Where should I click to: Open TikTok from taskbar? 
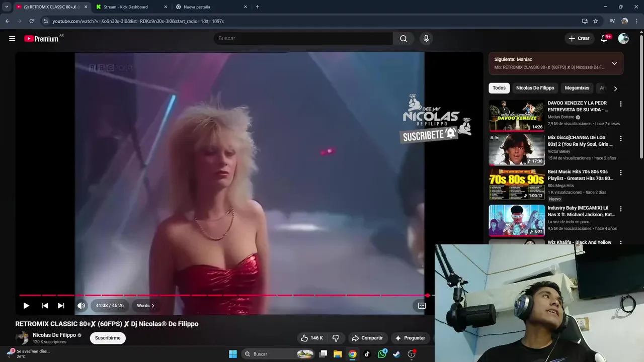[367, 354]
